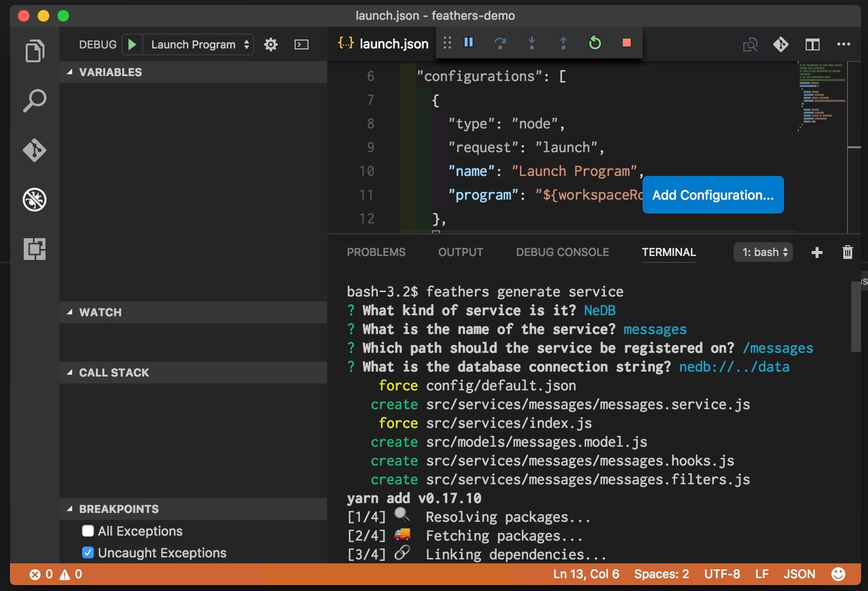Pause the debug session
This screenshot has width=868, height=591.
point(469,42)
